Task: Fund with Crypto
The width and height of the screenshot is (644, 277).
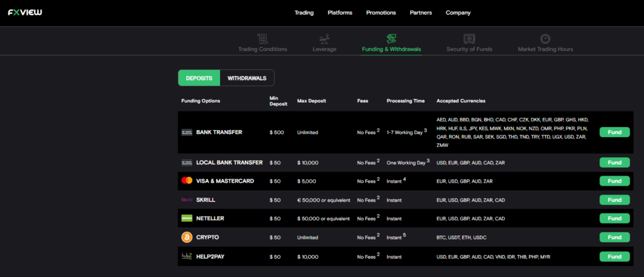Action: point(614,237)
